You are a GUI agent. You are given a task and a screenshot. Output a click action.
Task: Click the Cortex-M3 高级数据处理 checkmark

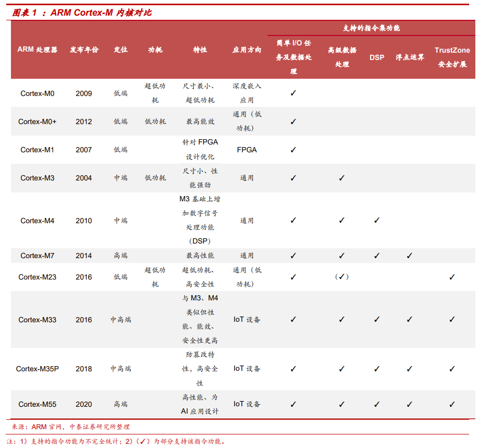point(342,178)
